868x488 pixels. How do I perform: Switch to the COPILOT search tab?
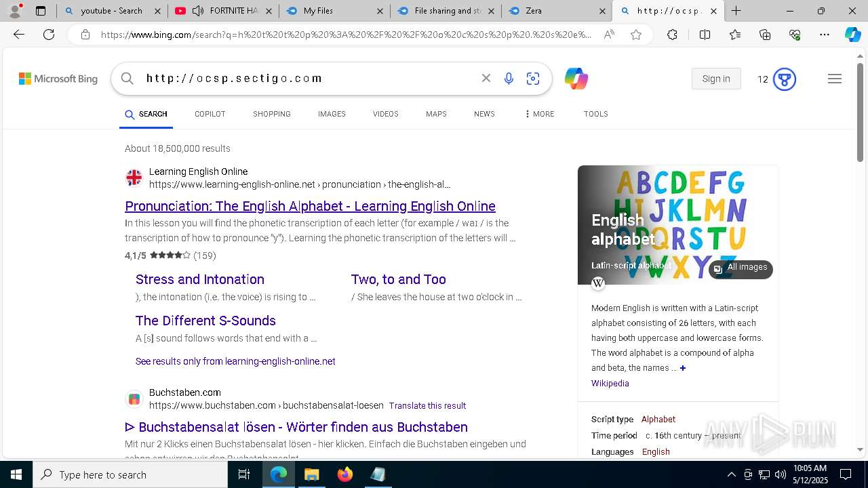click(210, 114)
